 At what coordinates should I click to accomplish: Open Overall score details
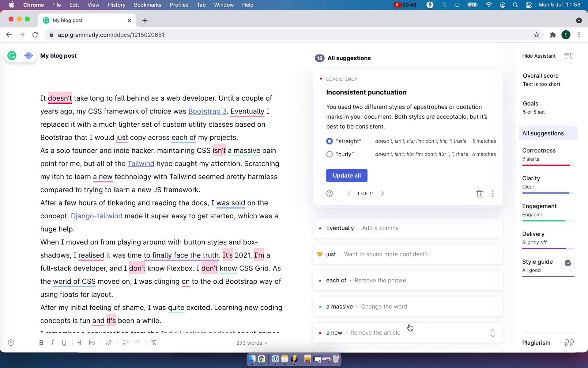pyautogui.click(x=541, y=80)
